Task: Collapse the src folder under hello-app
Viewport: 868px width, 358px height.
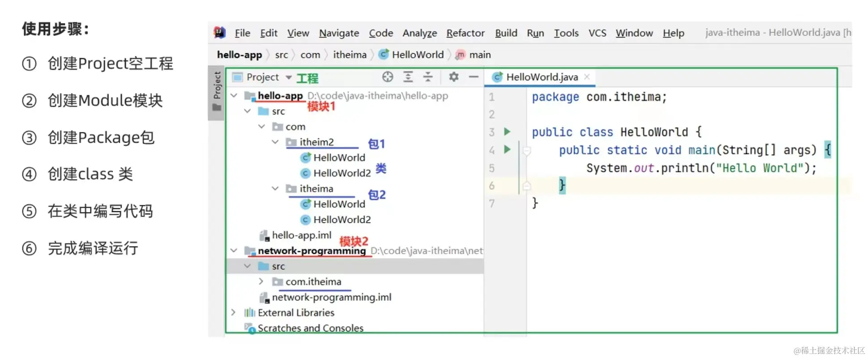Action: (248, 111)
